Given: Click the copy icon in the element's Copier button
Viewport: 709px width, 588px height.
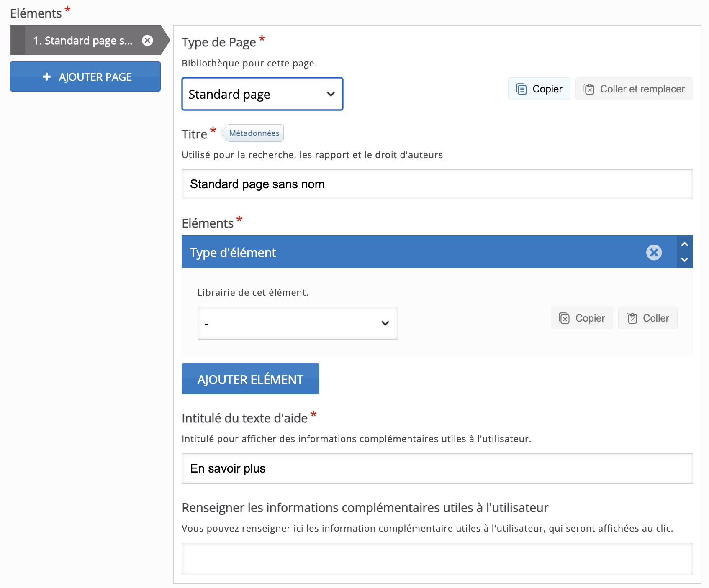Looking at the screenshot, I should (564, 318).
